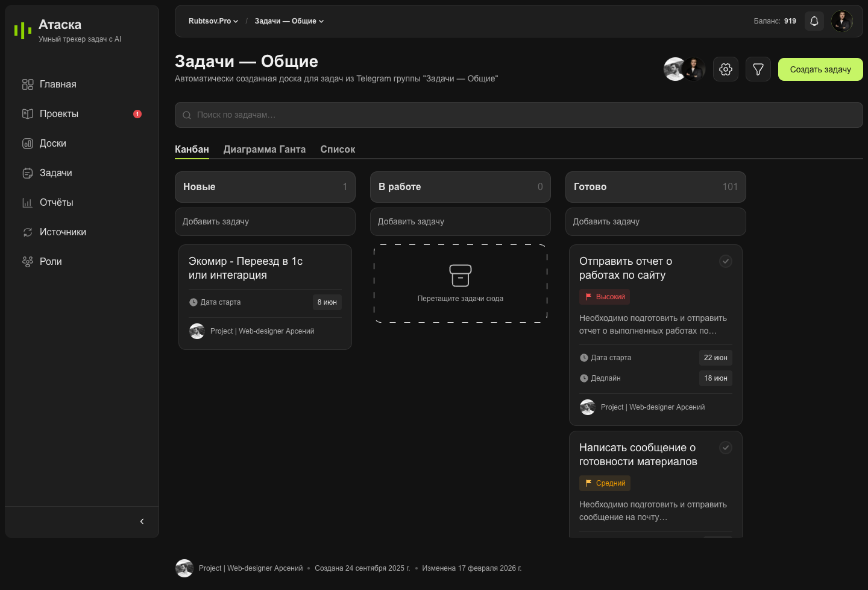
Task: Open the filter funnel button
Action: (758, 69)
